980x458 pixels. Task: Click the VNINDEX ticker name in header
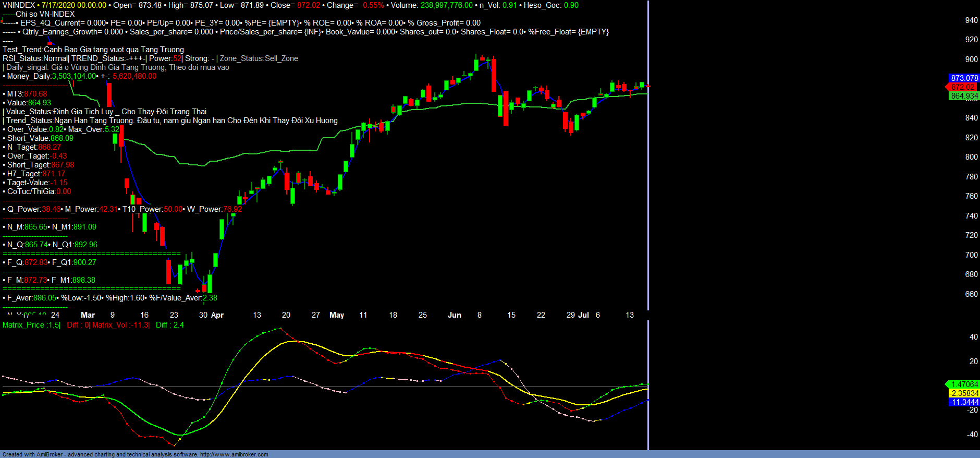[x=19, y=5]
